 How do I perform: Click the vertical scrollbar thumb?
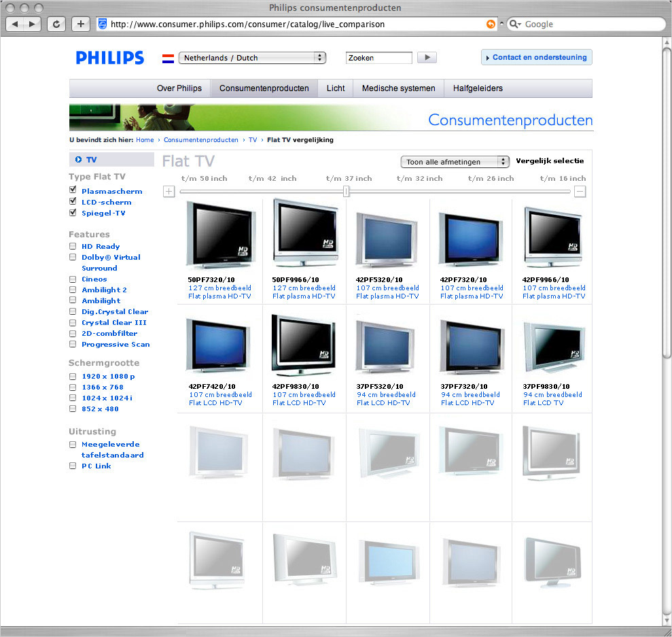click(x=667, y=203)
